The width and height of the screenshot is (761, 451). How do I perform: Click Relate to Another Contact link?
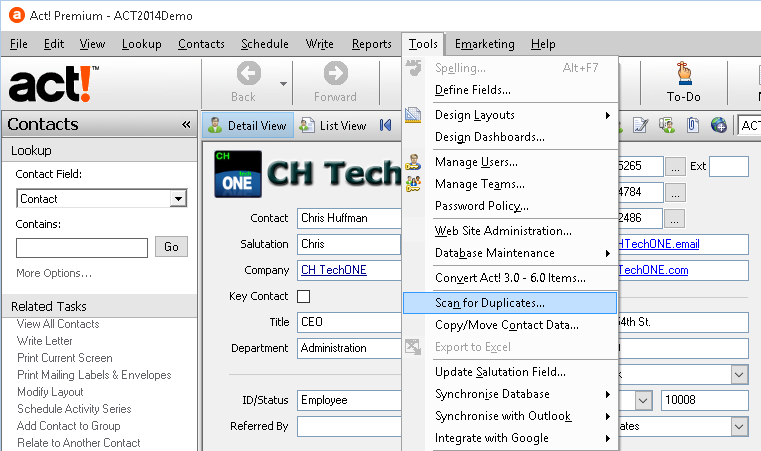point(79,443)
